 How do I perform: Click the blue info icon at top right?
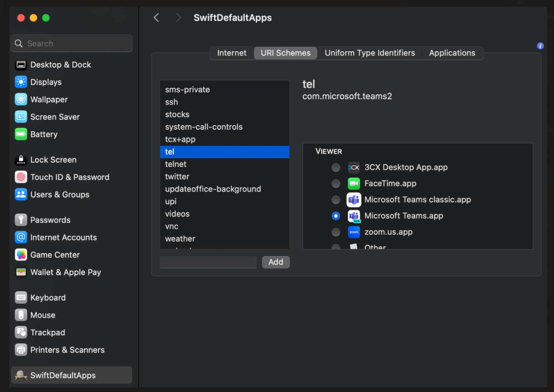tap(540, 46)
